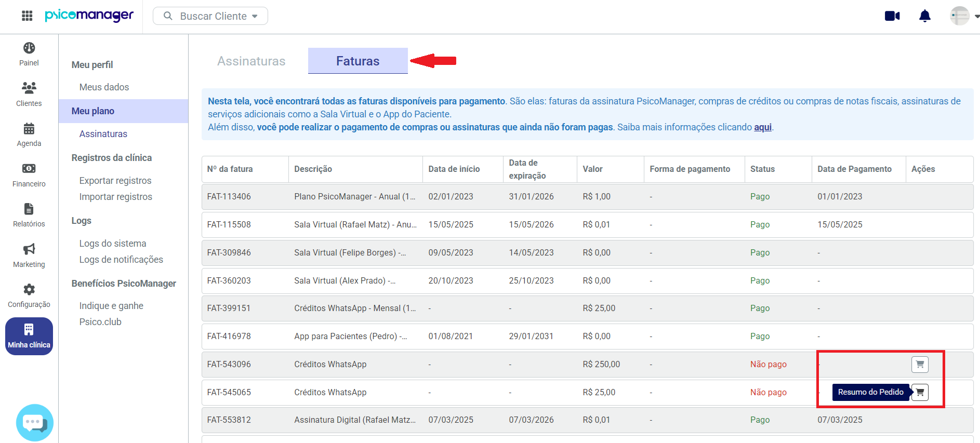The height and width of the screenshot is (443, 980).
Task: Select the Faturas tab
Action: point(358,61)
